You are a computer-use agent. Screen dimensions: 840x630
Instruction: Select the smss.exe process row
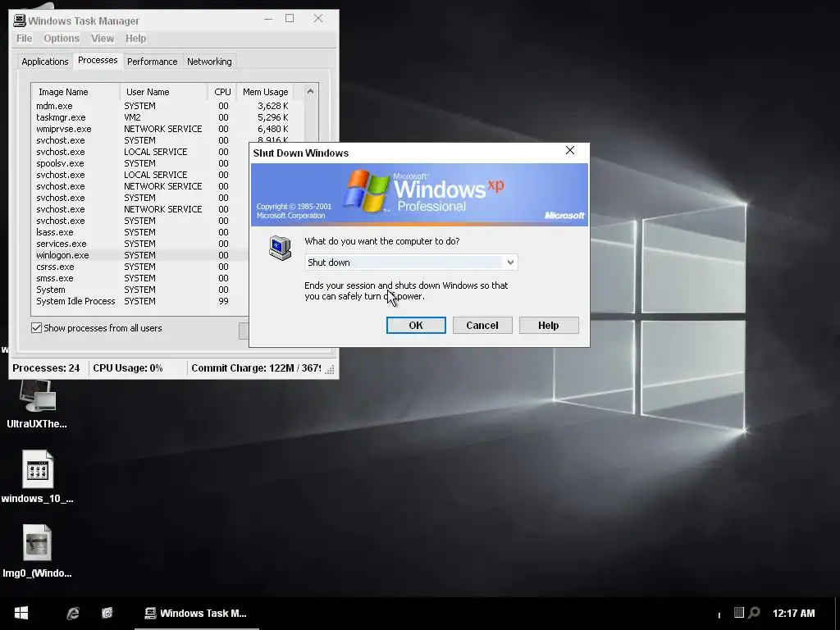tap(140, 278)
